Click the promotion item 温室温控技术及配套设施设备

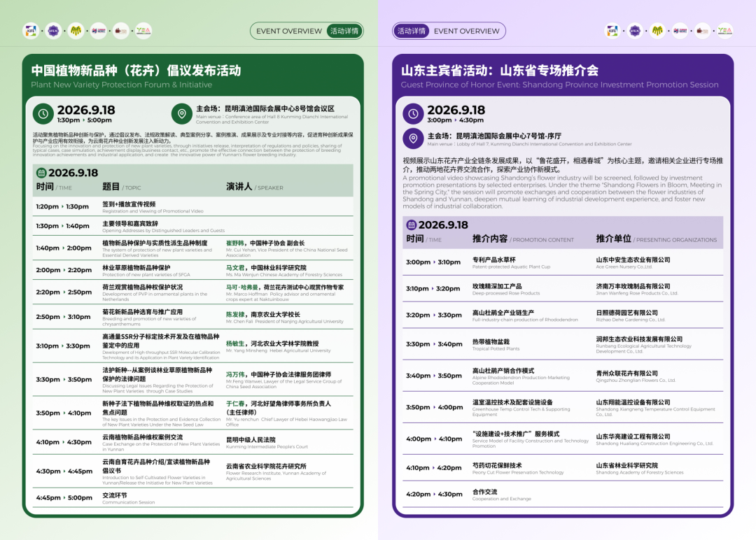pos(512,402)
